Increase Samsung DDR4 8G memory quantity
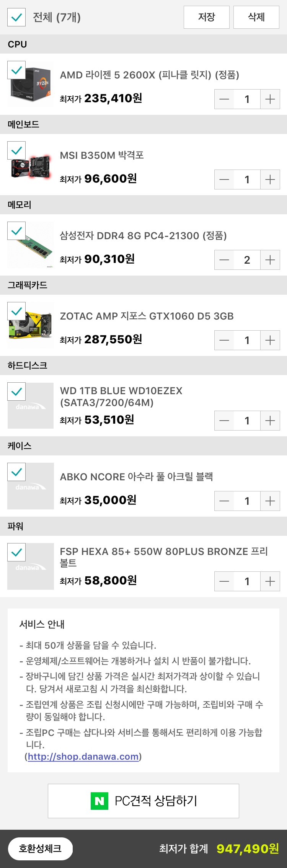 270,260
